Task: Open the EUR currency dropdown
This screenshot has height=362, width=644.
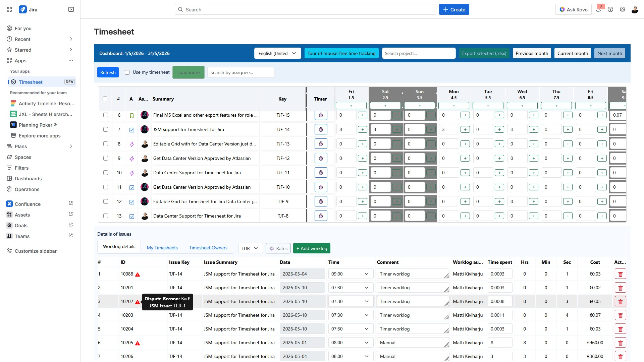Action: click(250, 248)
